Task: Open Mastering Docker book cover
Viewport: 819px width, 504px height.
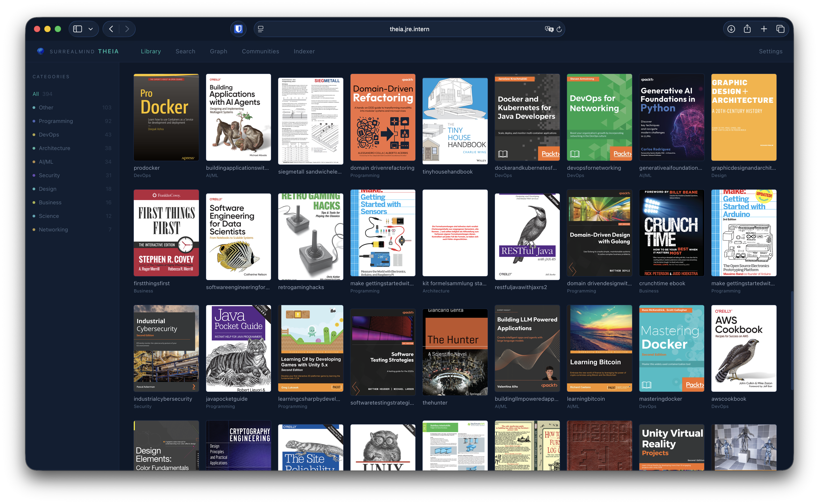Action: click(x=672, y=348)
